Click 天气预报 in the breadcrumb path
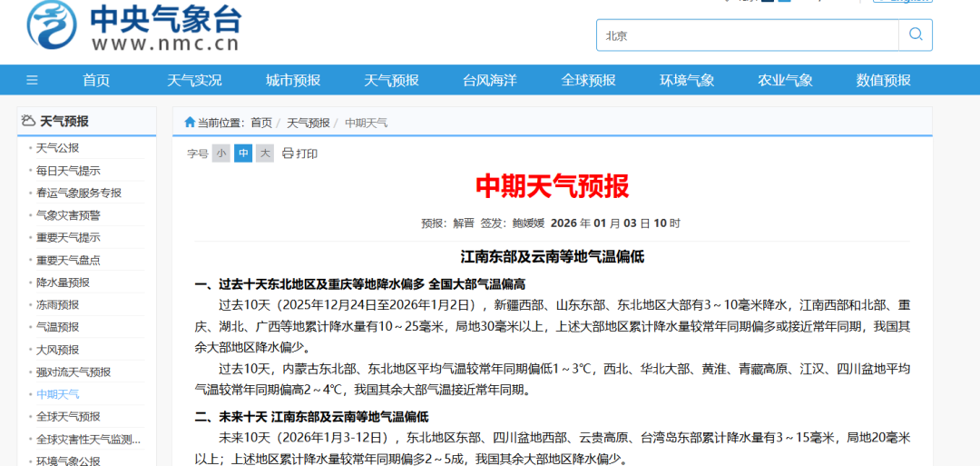 point(309,123)
